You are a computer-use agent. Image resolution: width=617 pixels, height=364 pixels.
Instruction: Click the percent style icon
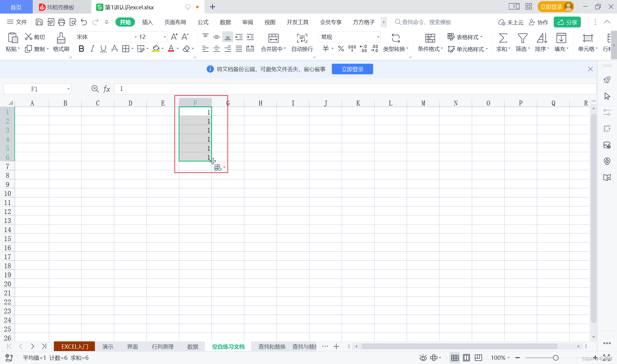[x=341, y=49]
